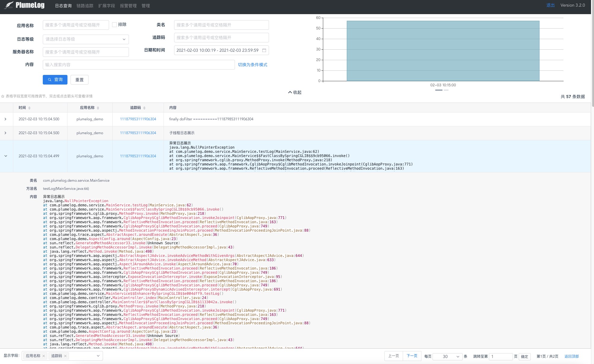
Task: Open the 显示字段 field selector dropdown
Action: (98, 356)
